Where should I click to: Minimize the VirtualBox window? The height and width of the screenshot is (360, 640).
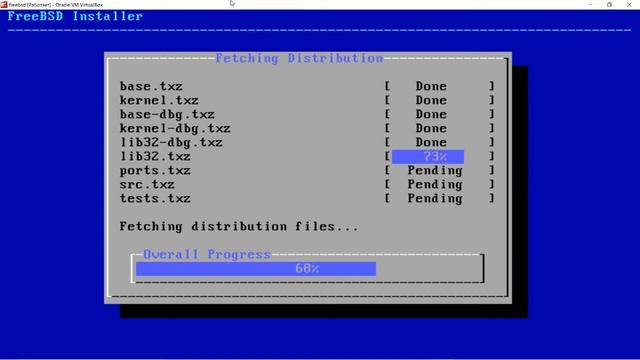click(x=590, y=4)
